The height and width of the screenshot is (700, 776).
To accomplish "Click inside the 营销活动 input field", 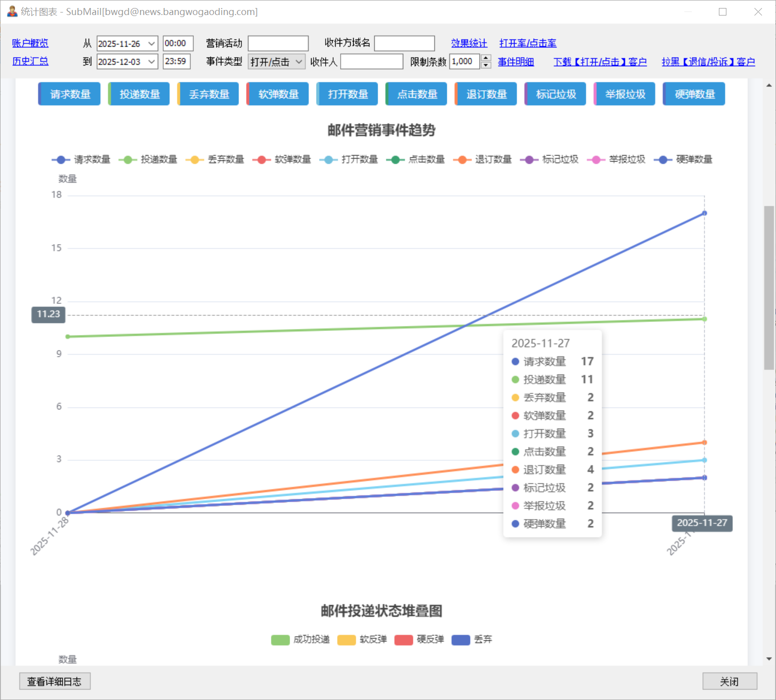I will [278, 44].
